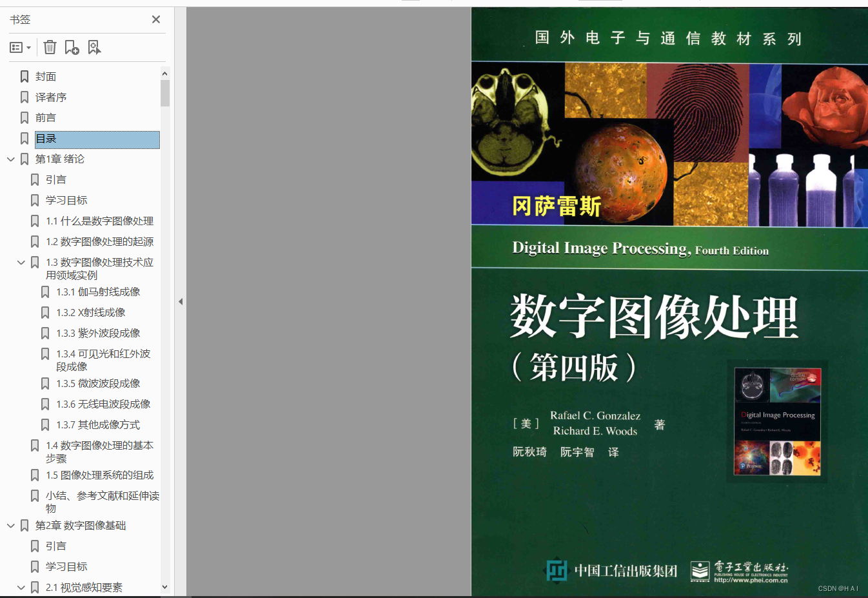The image size is (868, 598).
Task: Delete selected bookmark with trash icon
Action: (x=50, y=47)
